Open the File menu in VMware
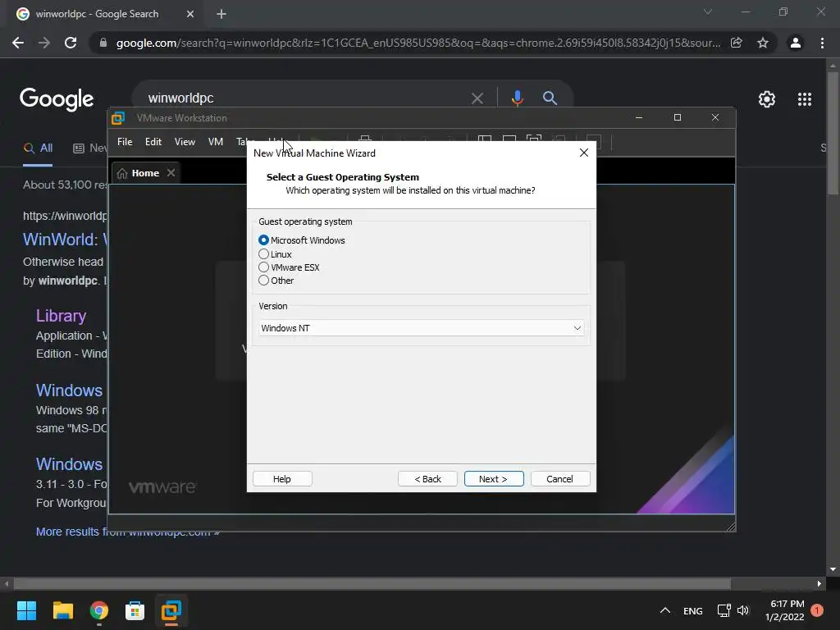840x630 pixels. pyautogui.click(x=125, y=142)
